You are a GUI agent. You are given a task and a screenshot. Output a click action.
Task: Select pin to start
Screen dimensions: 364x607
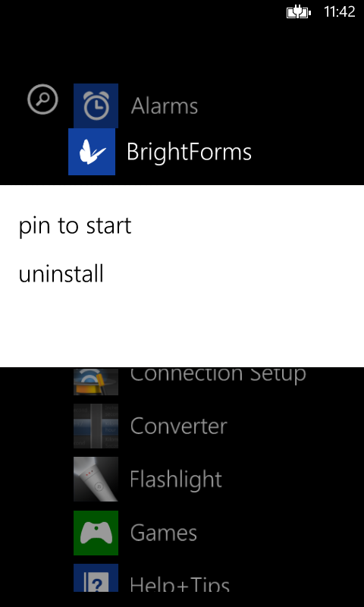tap(75, 226)
